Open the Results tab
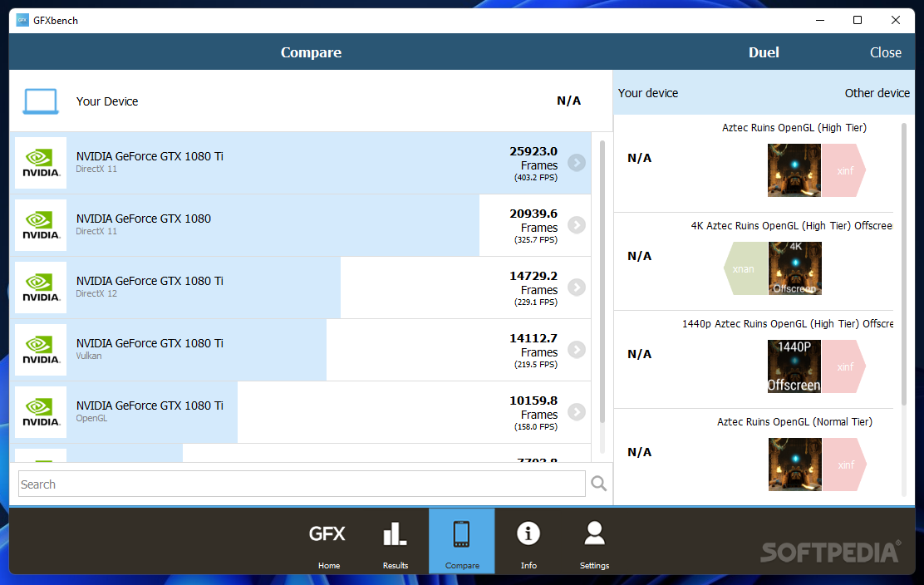Screen dimensions: 924x585 (x=395, y=541)
